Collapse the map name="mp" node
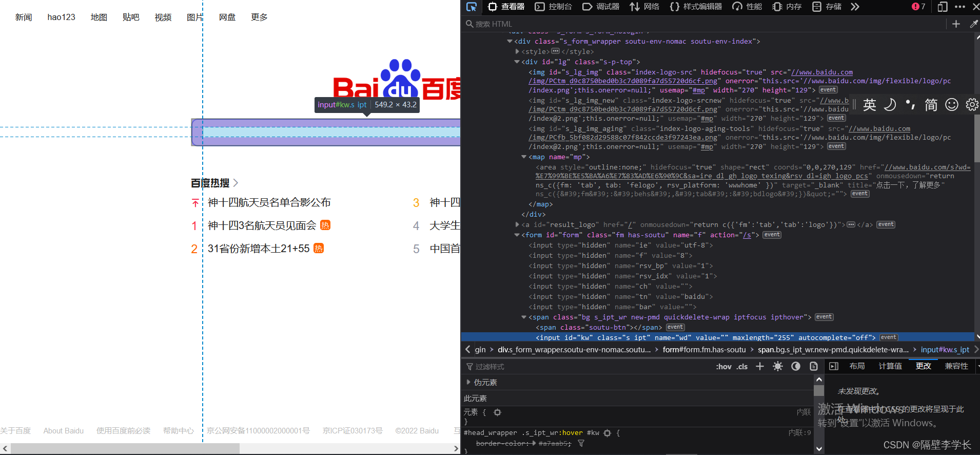 [524, 157]
